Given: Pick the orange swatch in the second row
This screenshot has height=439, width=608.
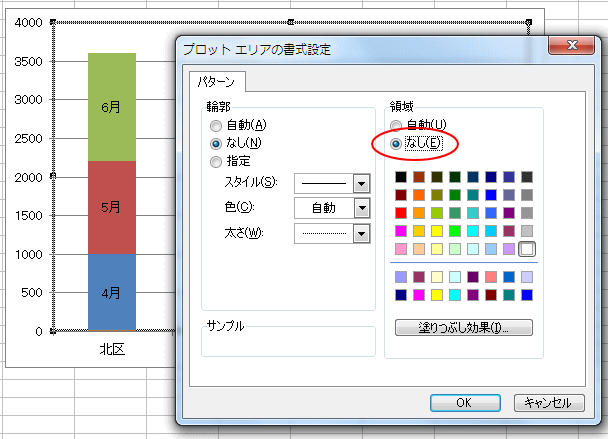Looking at the screenshot, I should tap(419, 195).
